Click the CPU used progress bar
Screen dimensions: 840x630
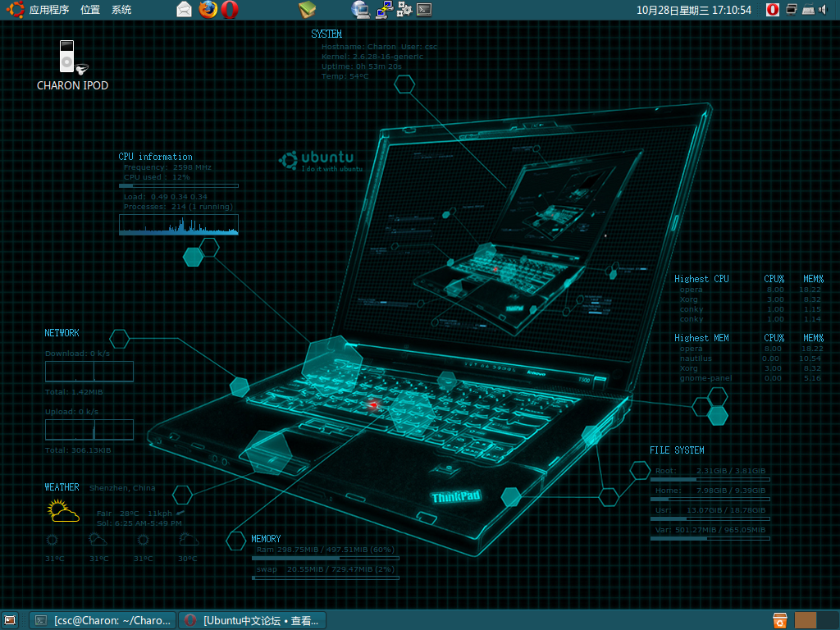click(x=179, y=186)
